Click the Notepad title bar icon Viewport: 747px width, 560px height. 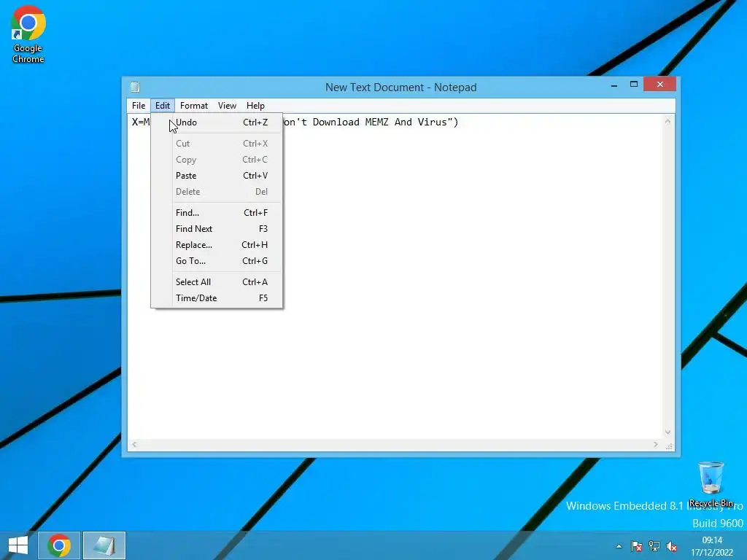135,87
